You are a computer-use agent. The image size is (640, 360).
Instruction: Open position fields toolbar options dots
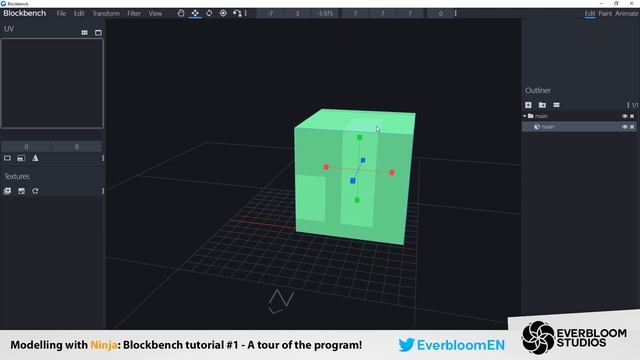click(x=456, y=13)
